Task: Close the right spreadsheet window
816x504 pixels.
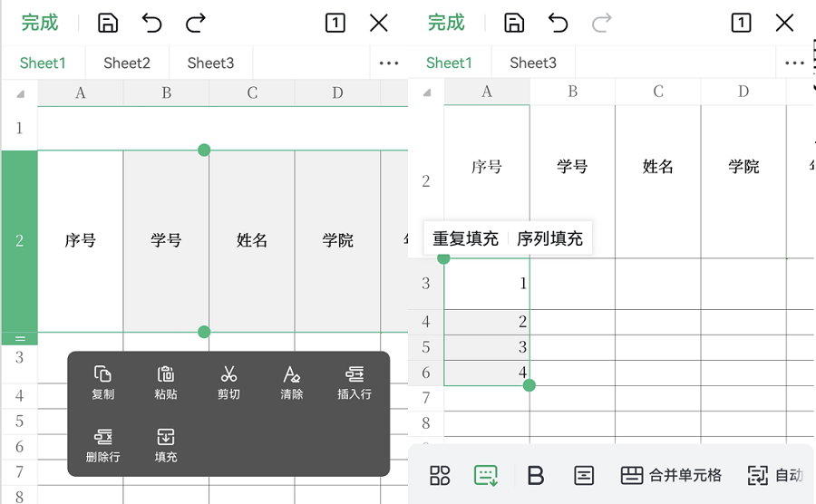Action: pos(784,23)
